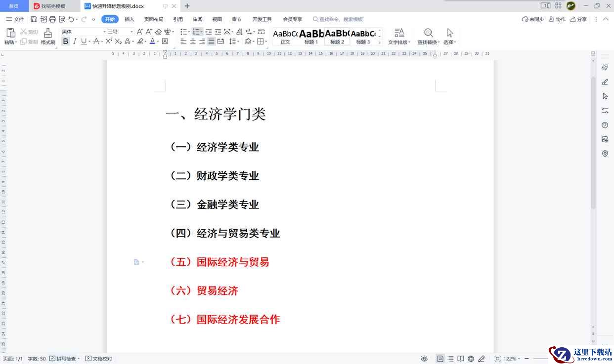Screen dimensions: 614x364
Task: Toggle reading view in status bar
Action: [460, 359]
